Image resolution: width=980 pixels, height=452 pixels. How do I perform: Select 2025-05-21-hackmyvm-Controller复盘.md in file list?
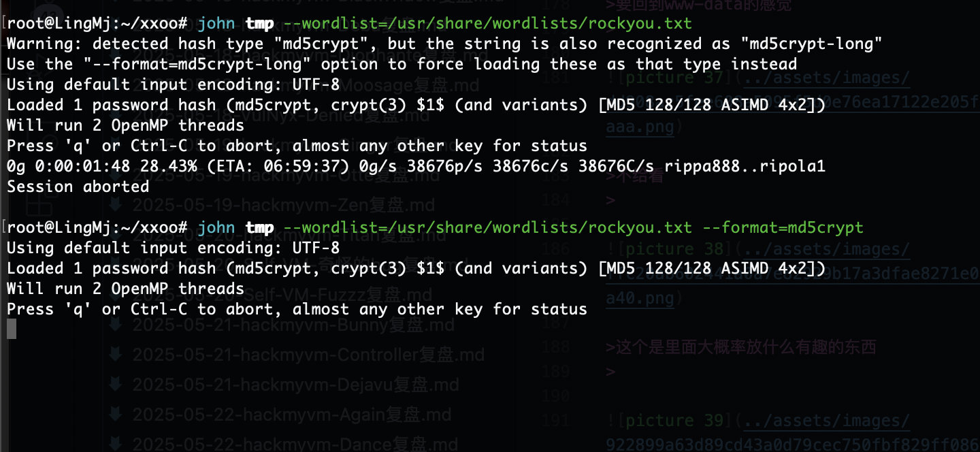(x=308, y=355)
